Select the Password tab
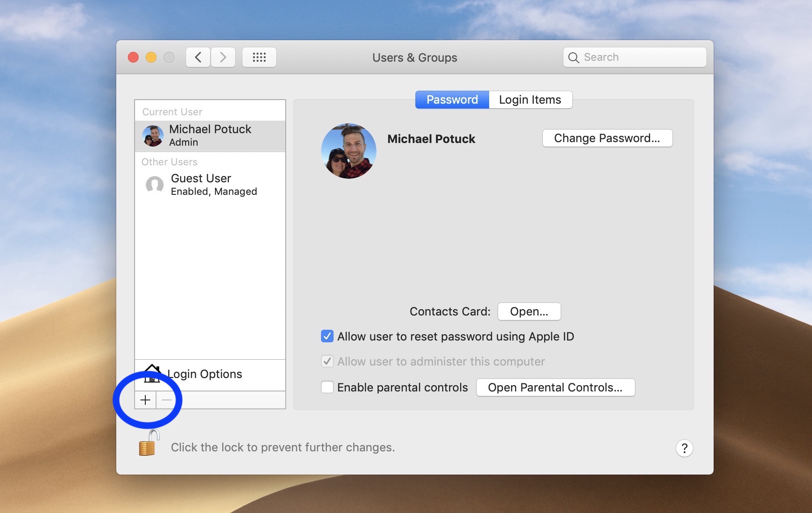 (x=451, y=99)
